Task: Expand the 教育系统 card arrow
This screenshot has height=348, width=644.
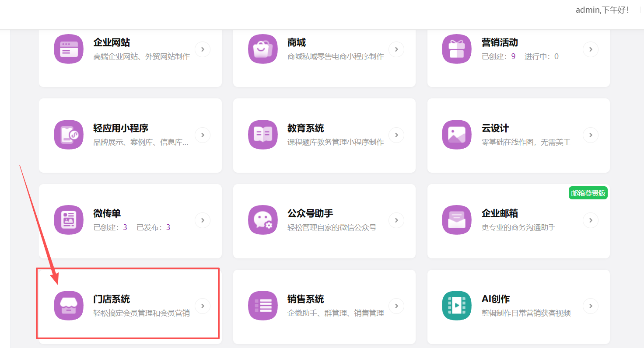Action: coord(396,135)
